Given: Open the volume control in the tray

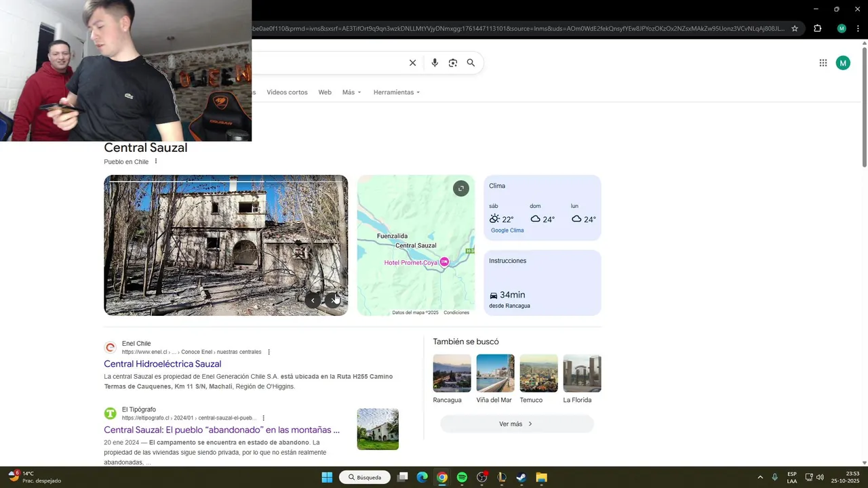Looking at the screenshot, I should click(x=820, y=477).
